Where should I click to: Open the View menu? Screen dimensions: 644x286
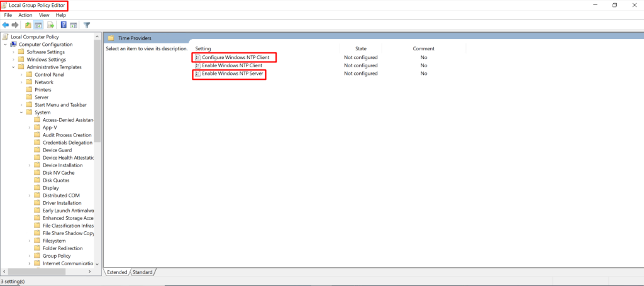[44, 15]
